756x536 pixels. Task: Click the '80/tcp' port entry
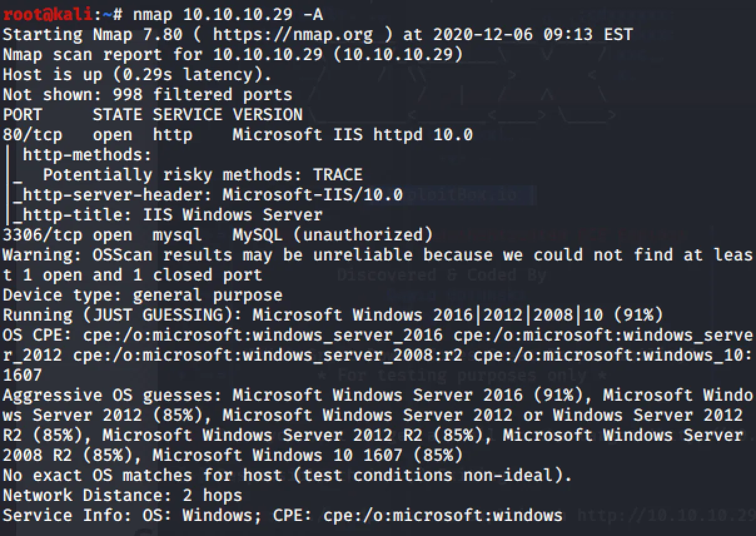pos(33,135)
